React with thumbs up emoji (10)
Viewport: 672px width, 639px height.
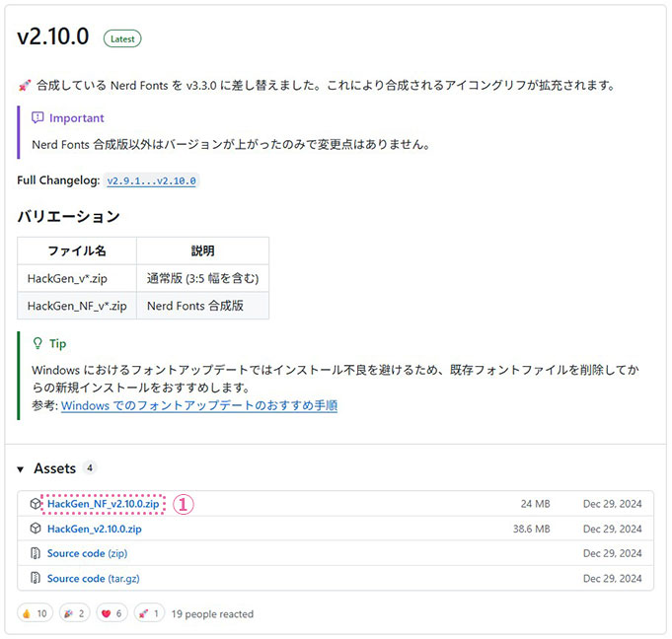click(36, 613)
